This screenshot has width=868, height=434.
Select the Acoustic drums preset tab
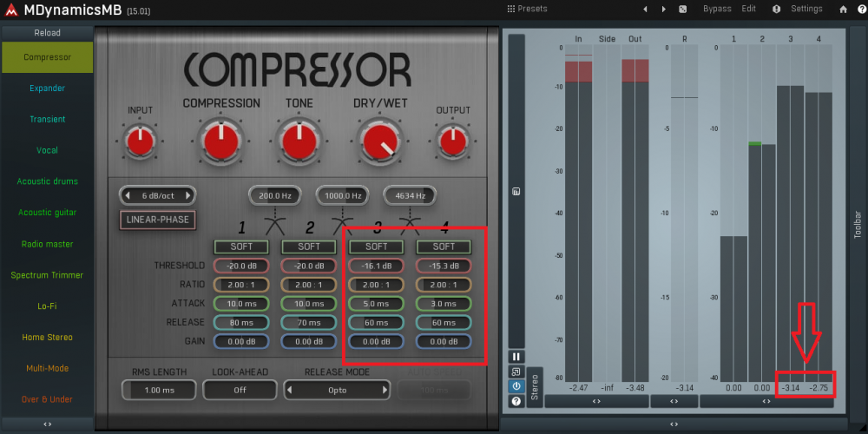point(47,181)
